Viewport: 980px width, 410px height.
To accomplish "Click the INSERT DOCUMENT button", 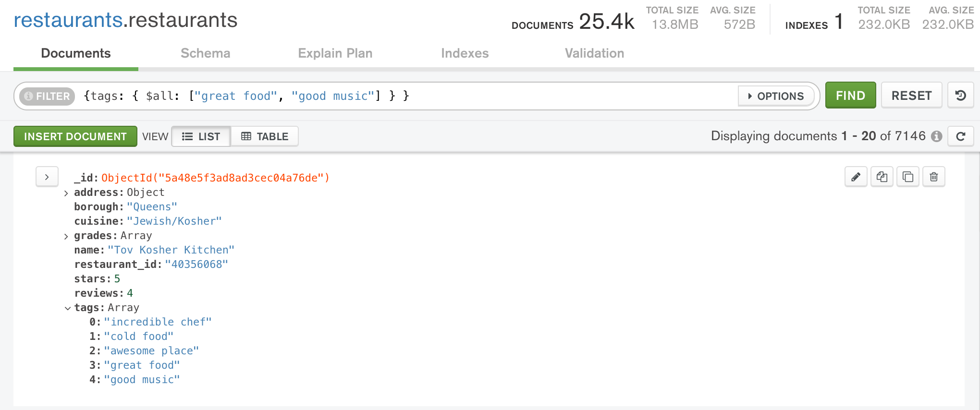I will 75,136.
